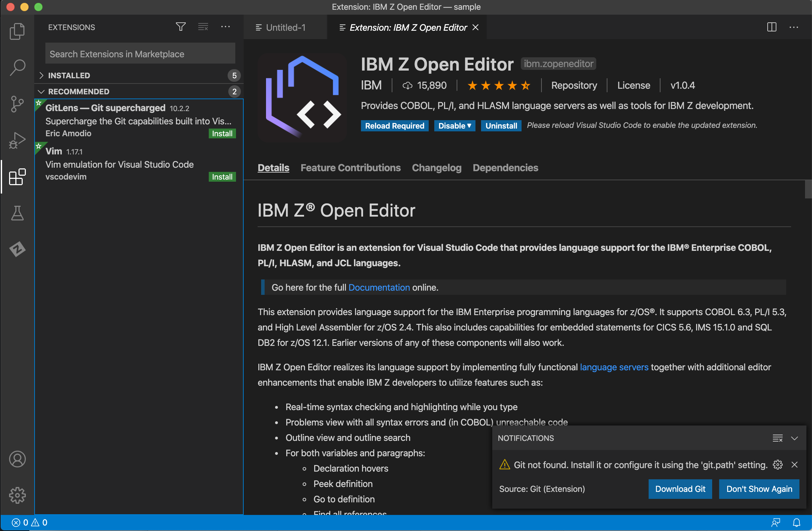Switch to the Changelog tab

click(x=436, y=168)
